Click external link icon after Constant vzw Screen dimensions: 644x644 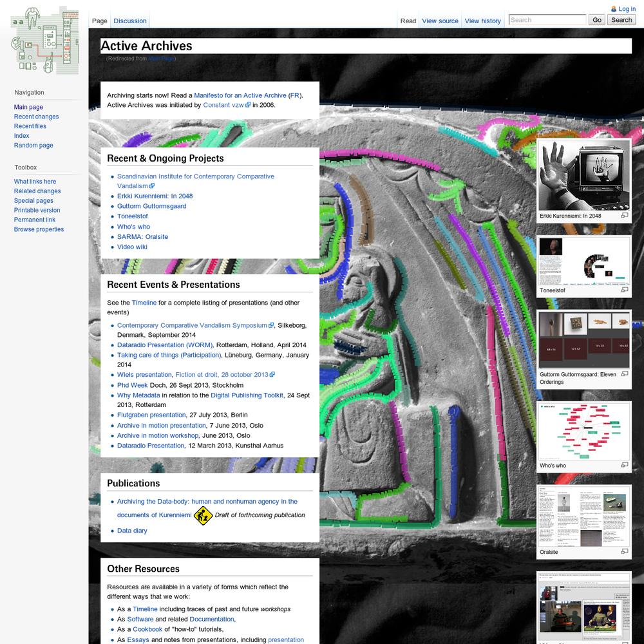(x=248, y=105)
